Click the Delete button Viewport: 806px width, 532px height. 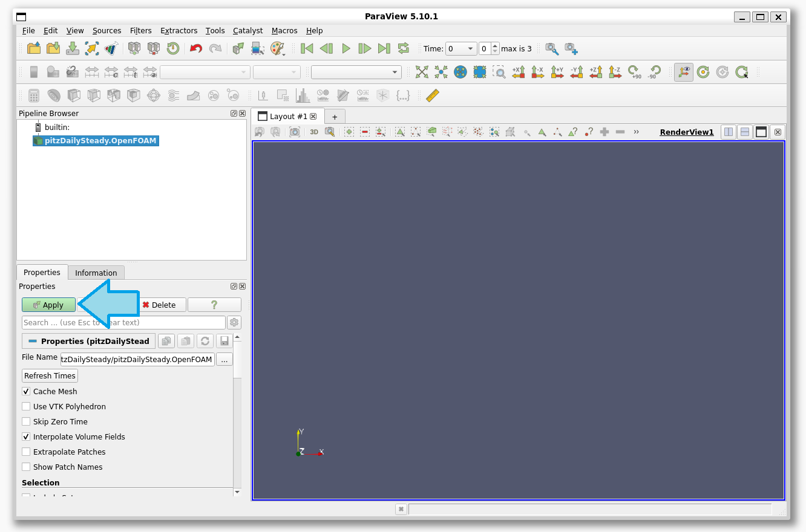[160, 305]
